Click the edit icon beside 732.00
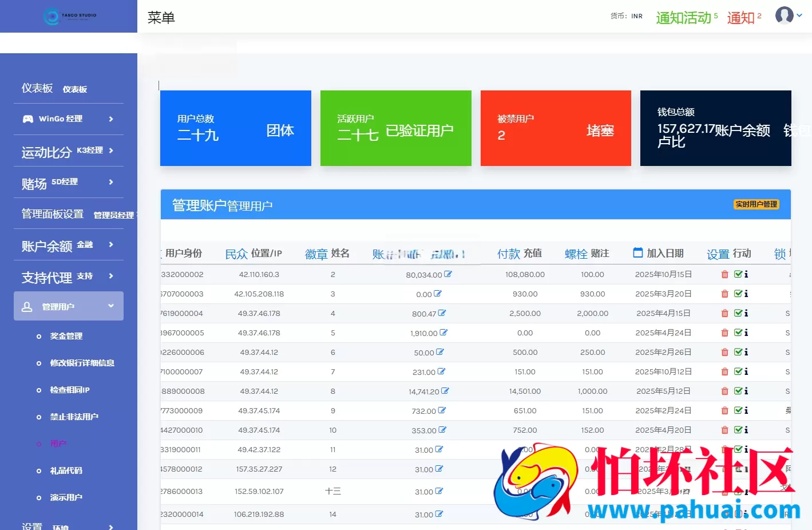Screen dimensions: 812x530 [442, 410]
